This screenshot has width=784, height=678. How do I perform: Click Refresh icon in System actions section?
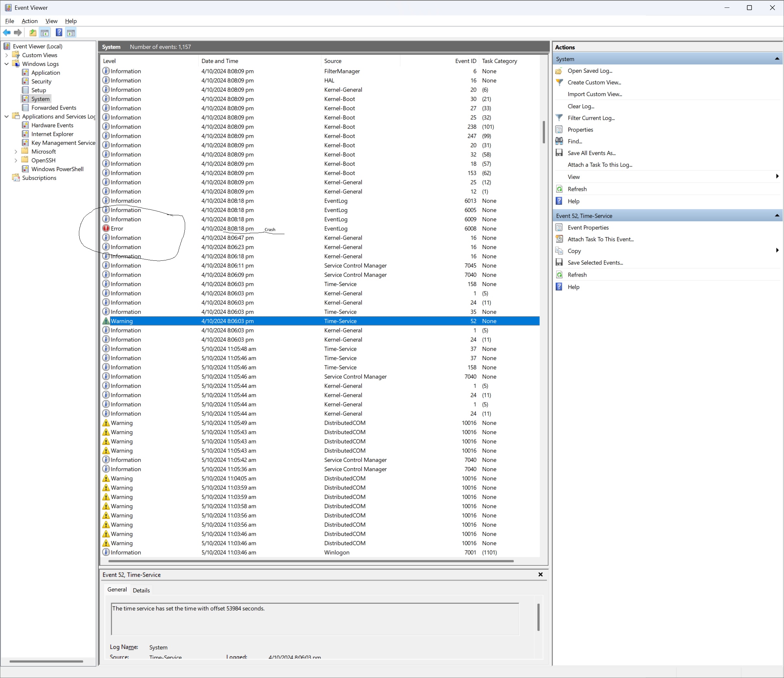pyautogui.click(x=559, y=189)
